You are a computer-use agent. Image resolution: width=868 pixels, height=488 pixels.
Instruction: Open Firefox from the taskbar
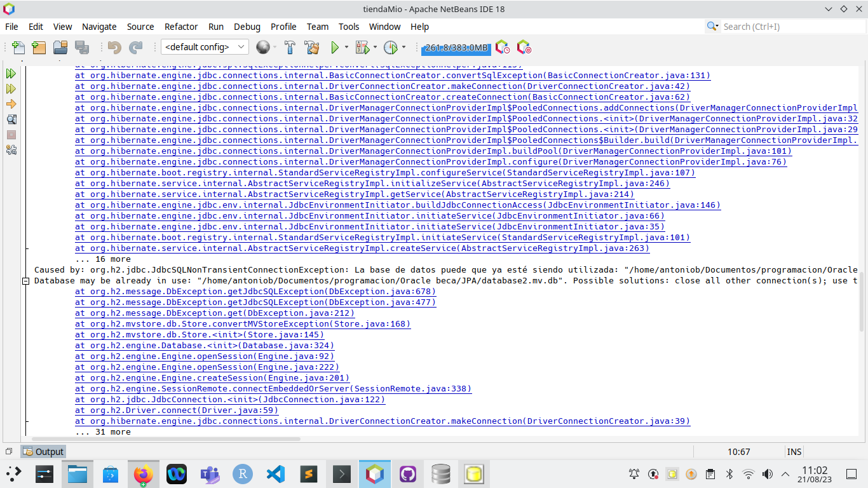[x=144, y=473]
